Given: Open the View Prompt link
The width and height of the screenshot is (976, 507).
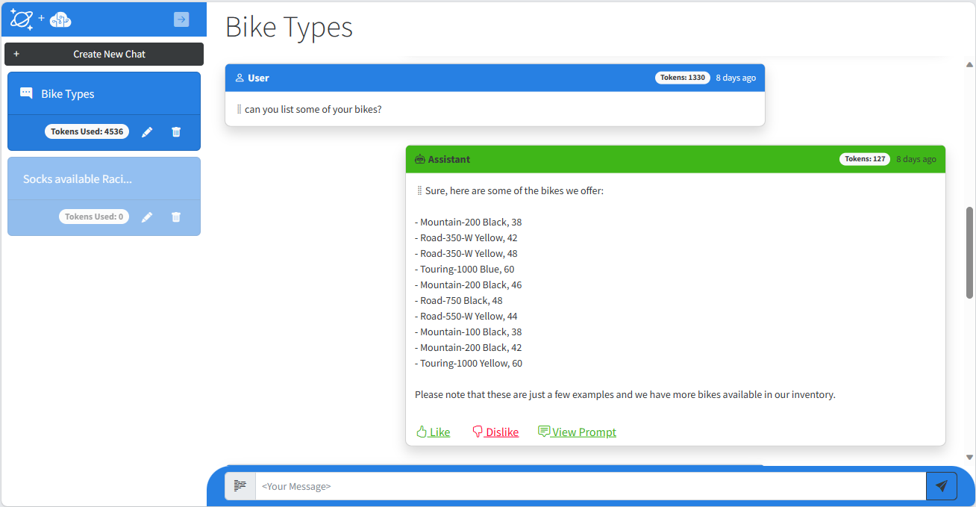Looking at the screenshot, I should tap(577, 432).
